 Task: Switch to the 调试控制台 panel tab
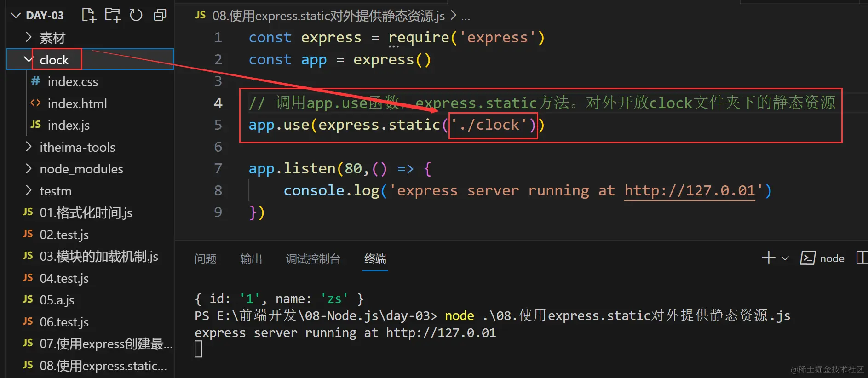coord(313,259)
